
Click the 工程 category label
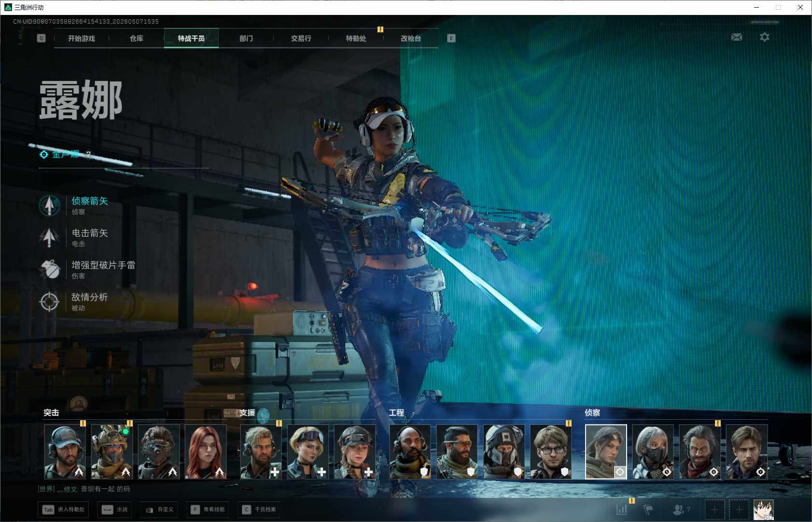tap(396, 413)
